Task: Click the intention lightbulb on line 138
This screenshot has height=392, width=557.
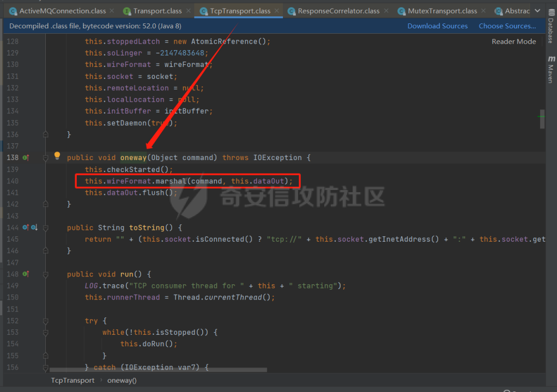Action: 57,155
